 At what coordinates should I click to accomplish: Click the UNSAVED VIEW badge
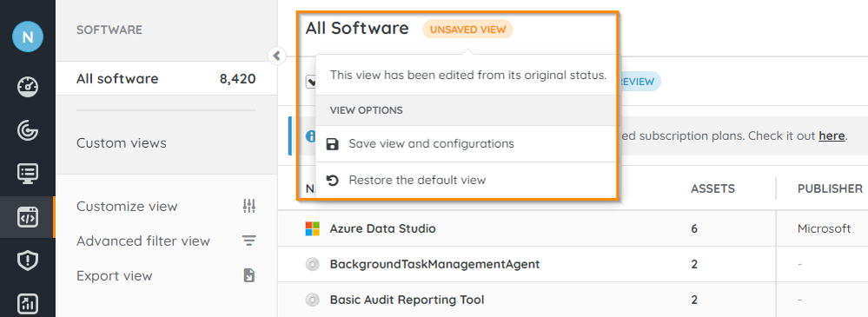[x=467, y=30]
